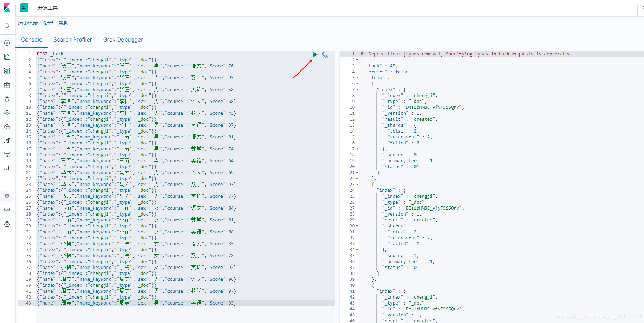Open Logs from the sidebar

pos(7,141)
